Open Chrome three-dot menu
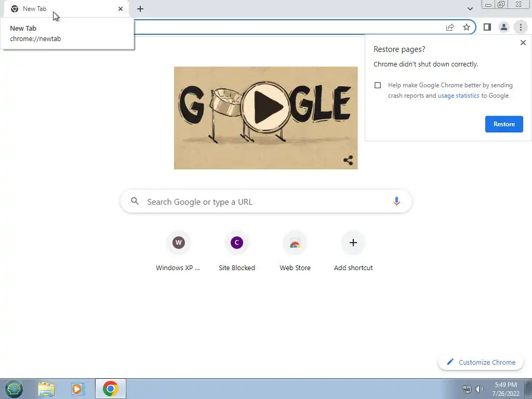Viewport: 532px width, 399px height. point(521,27)
